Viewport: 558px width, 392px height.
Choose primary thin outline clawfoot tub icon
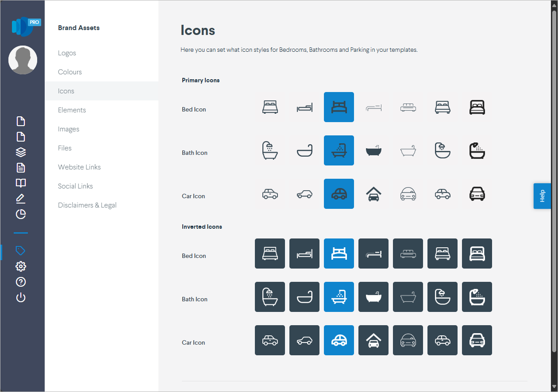[408, 150]
